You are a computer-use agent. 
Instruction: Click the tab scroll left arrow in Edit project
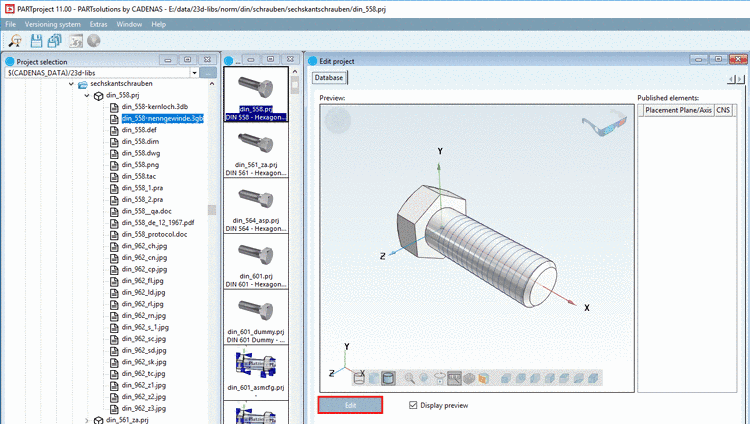point(731,79)
